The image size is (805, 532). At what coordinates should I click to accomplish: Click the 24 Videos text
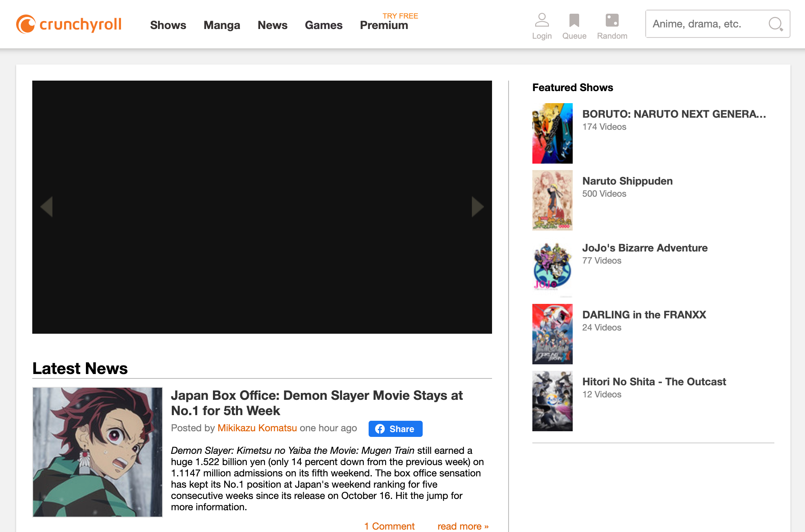point(602,328)
